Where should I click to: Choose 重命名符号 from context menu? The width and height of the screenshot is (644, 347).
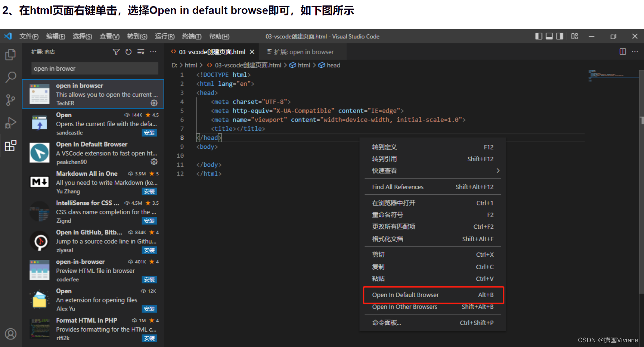(x=433, y=215)
